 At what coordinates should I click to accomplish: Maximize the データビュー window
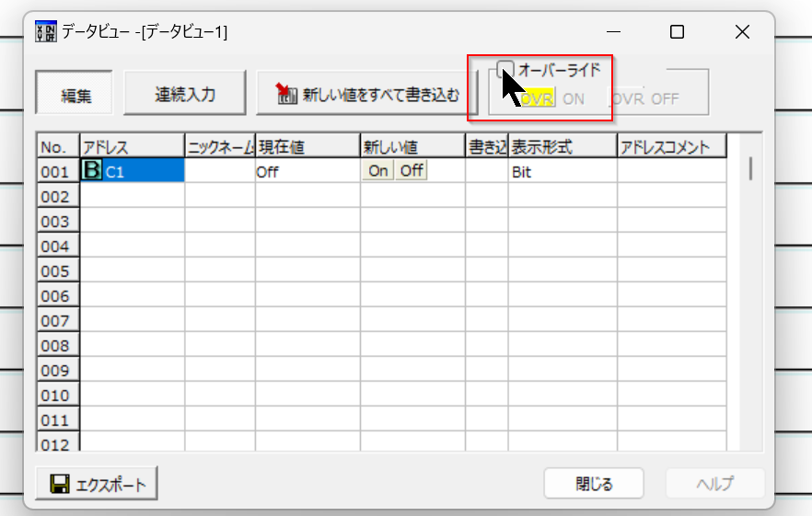point(677,31)
